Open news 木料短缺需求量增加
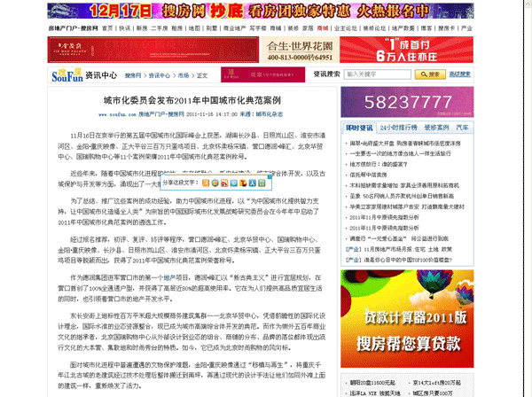Viewport: 532px width, 397px height. tap(404, 185)
